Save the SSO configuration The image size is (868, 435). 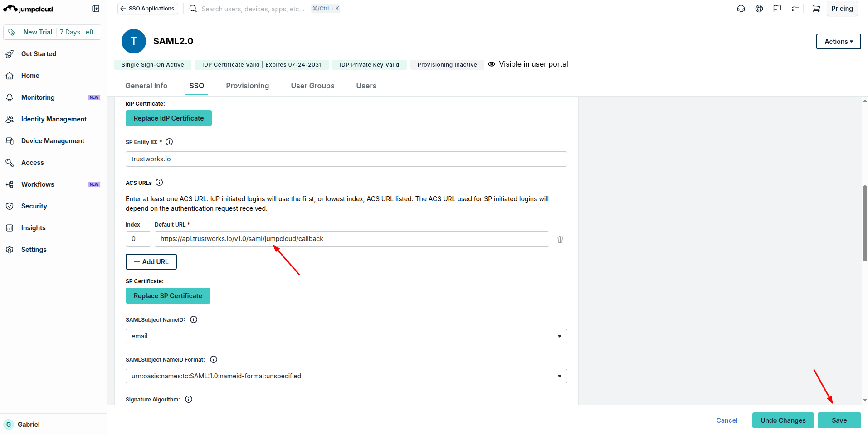tap(839, 420)
